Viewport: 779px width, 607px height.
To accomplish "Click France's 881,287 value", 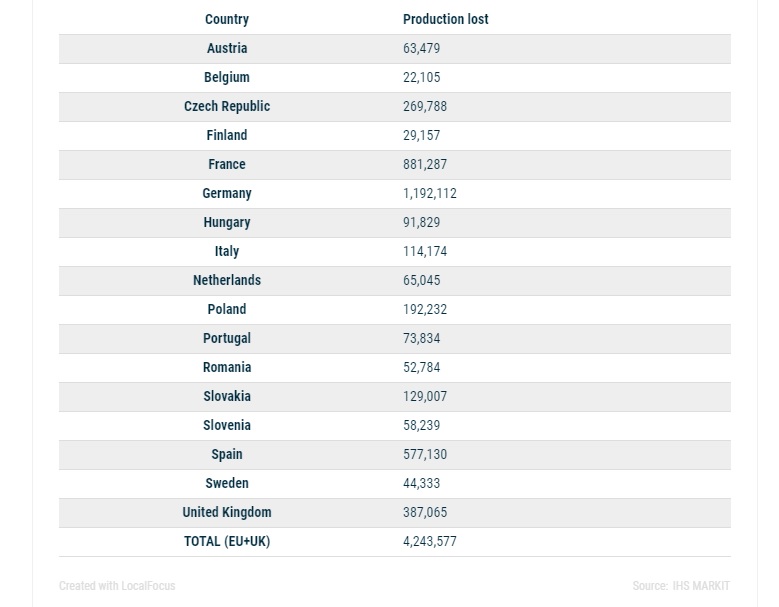I will 425,164.
